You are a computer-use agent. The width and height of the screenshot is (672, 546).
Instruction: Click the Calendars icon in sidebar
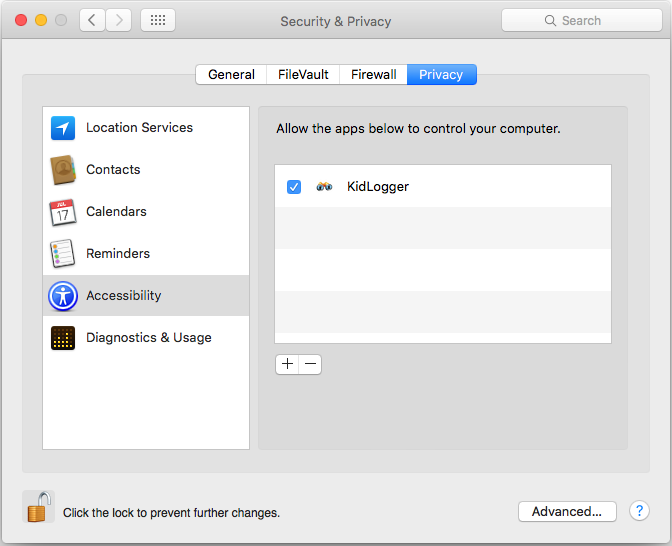(63, 212)
